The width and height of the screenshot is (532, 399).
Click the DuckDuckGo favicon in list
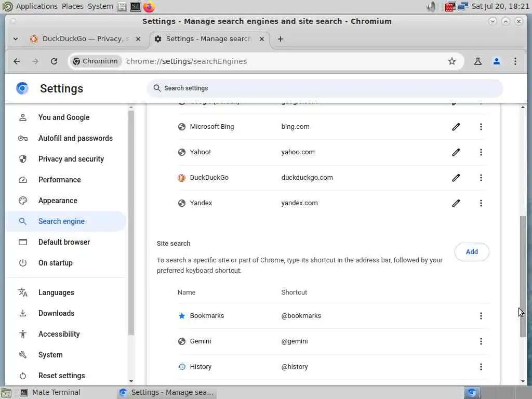point(181,178)
